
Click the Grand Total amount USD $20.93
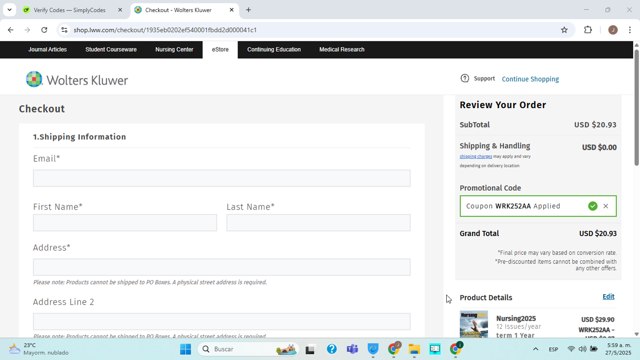598,233
